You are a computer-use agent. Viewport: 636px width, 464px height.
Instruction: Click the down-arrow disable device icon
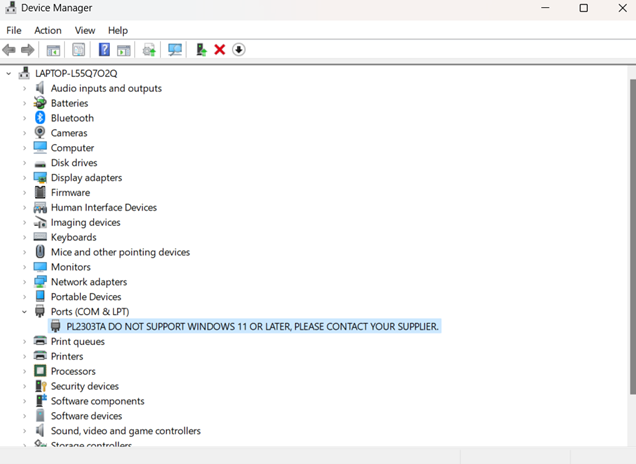tap(239, 50)
